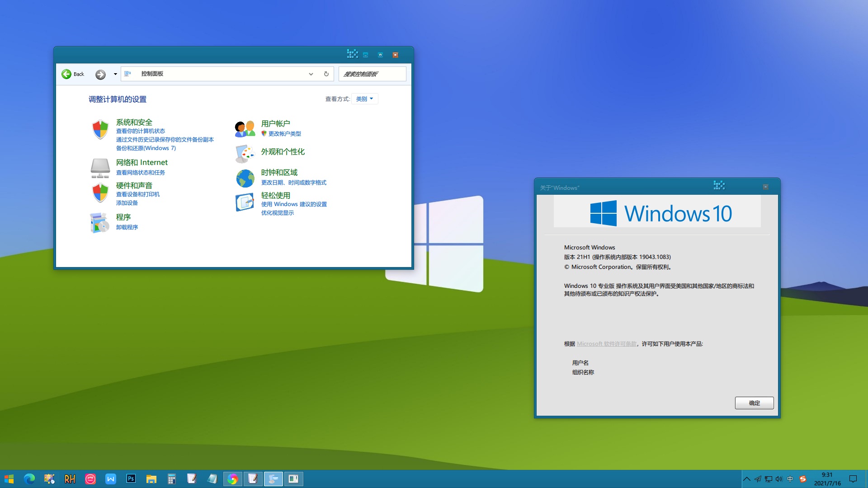Show hidden system tray icons

point(747,479)
